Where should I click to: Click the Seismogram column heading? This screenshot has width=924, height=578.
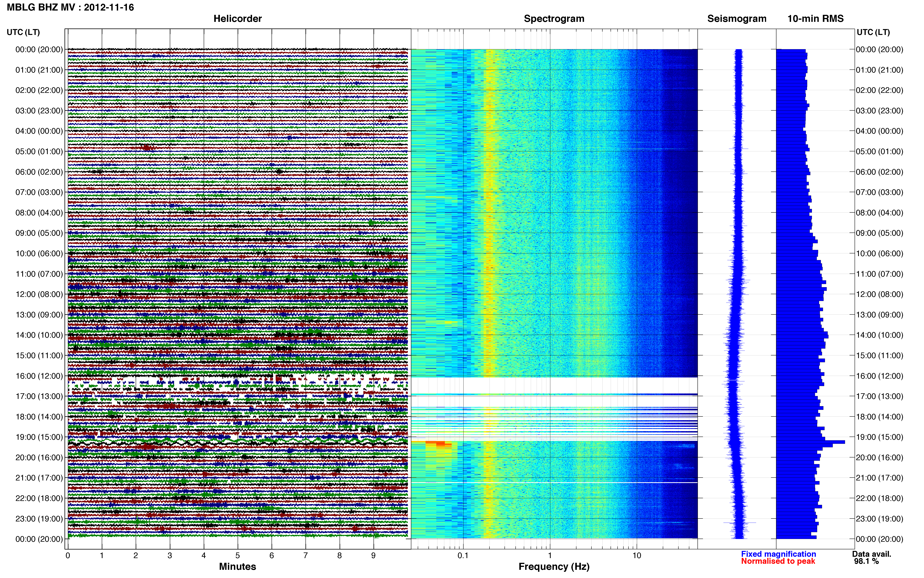[x=736, y=18]
